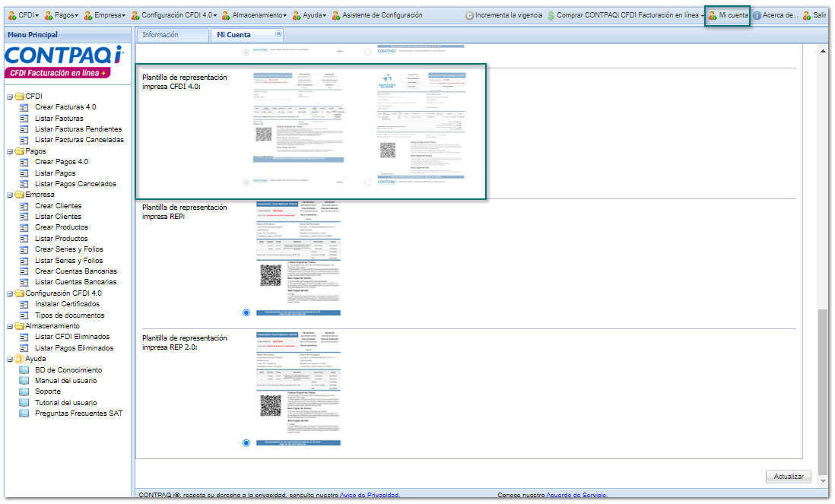Click Incrementa la vigencia
Image resolution: width=835 pixels, height=504 pixels.
point(503,15)
